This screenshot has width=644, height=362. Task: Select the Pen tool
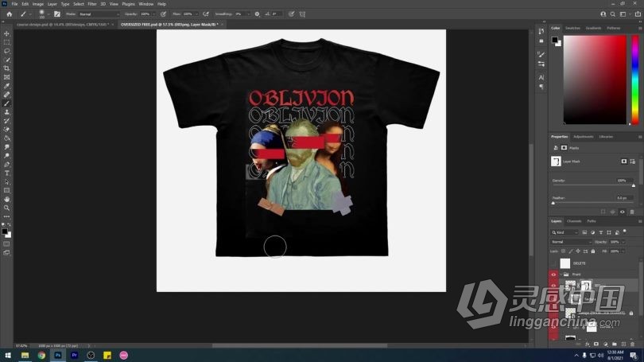pos(6,165)
